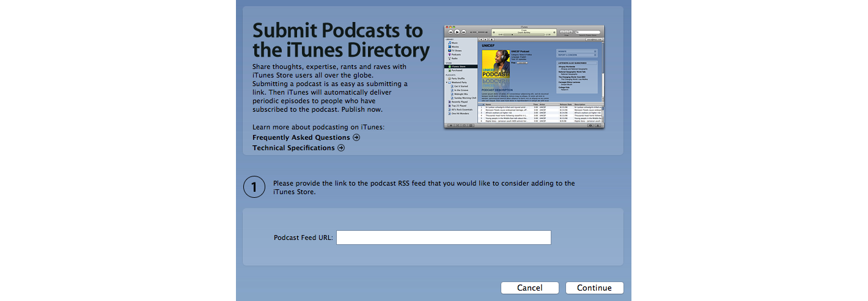Click 'Please provide the link to the podcast RSS feed' text
Screen dimensions: 868x301
click(424, 187)
